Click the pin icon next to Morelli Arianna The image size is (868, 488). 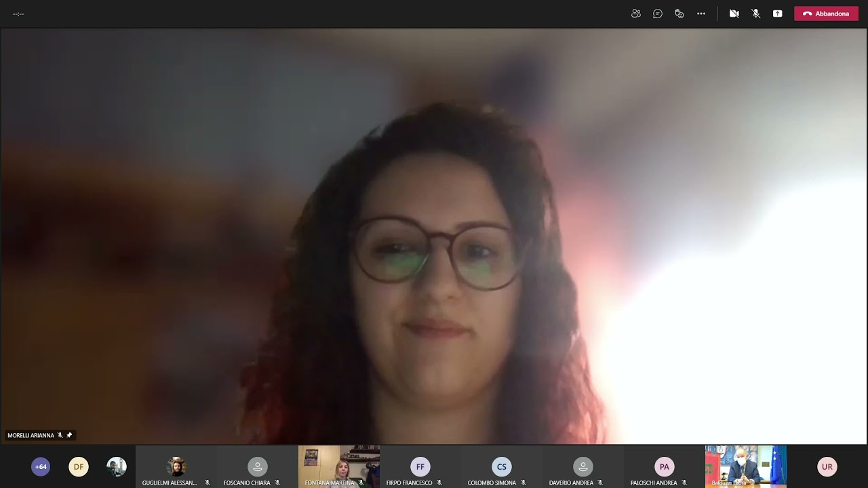(69, 435)
